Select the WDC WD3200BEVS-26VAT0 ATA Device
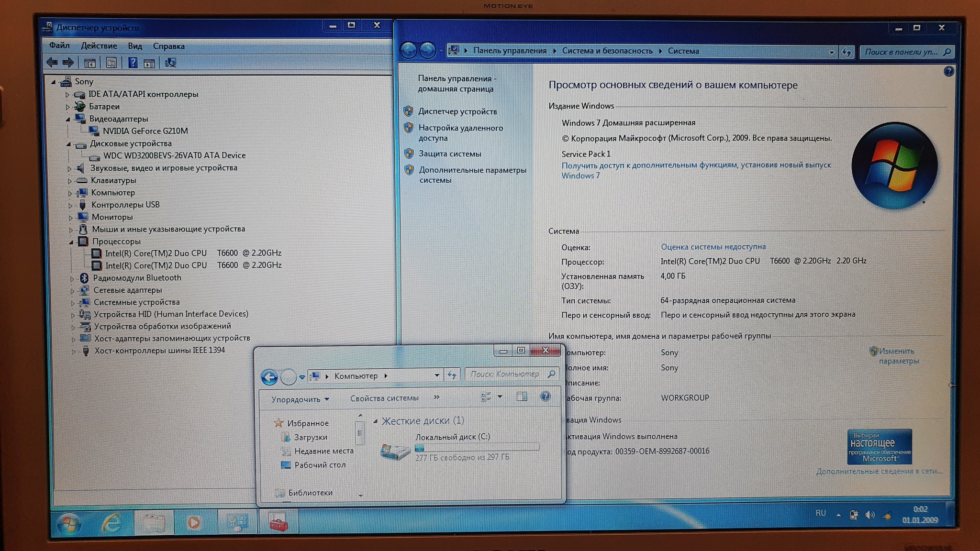 pyautogui.click(x=174, y=155)
